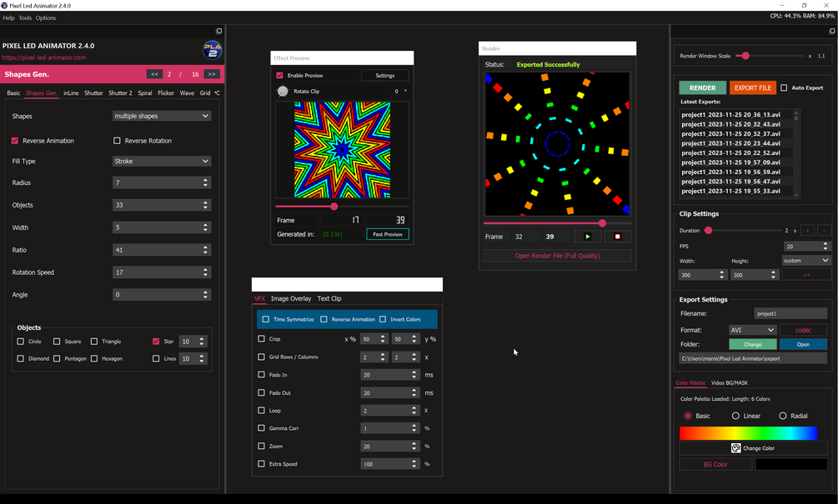
Task: Click the Change Color palette icon
Action: click(736, 448)
